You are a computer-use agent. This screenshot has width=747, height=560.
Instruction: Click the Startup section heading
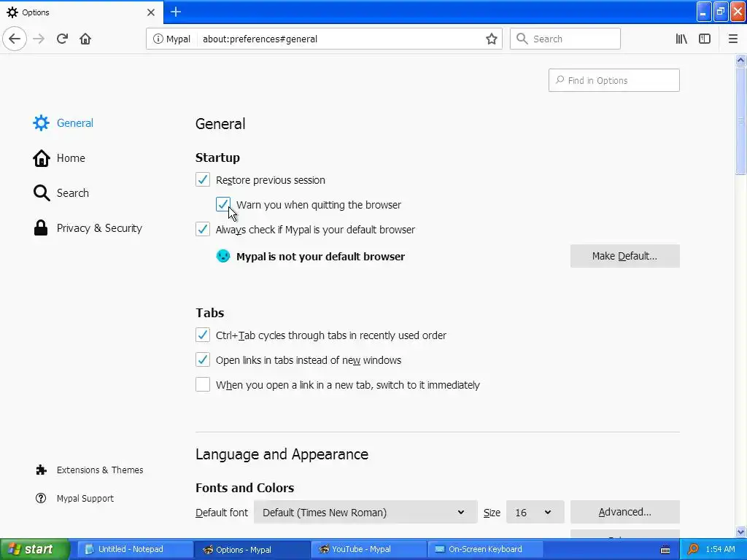[217, 157]
